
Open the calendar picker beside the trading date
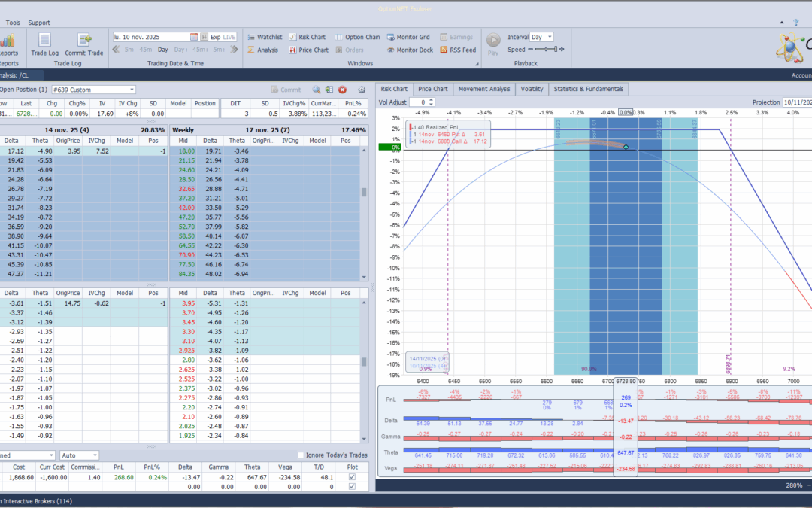[194, 37]
